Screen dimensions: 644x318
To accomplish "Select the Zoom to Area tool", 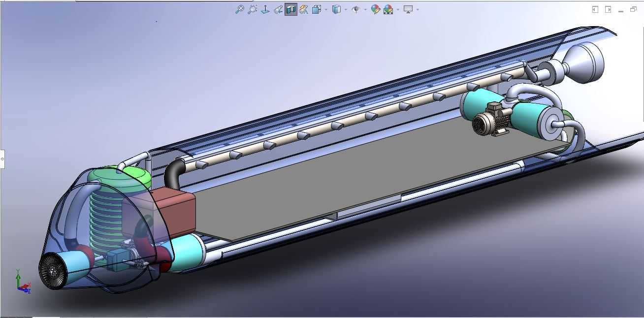I will [x=253, y=9].
